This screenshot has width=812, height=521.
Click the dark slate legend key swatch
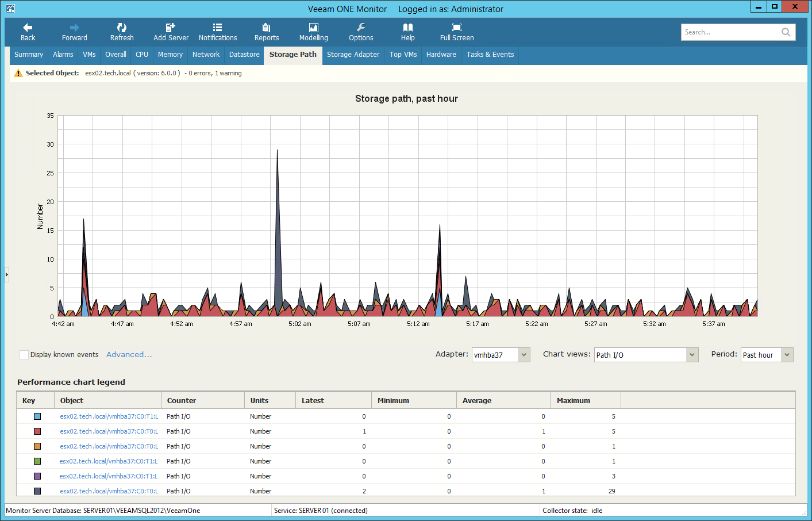(x=37, y=491)
